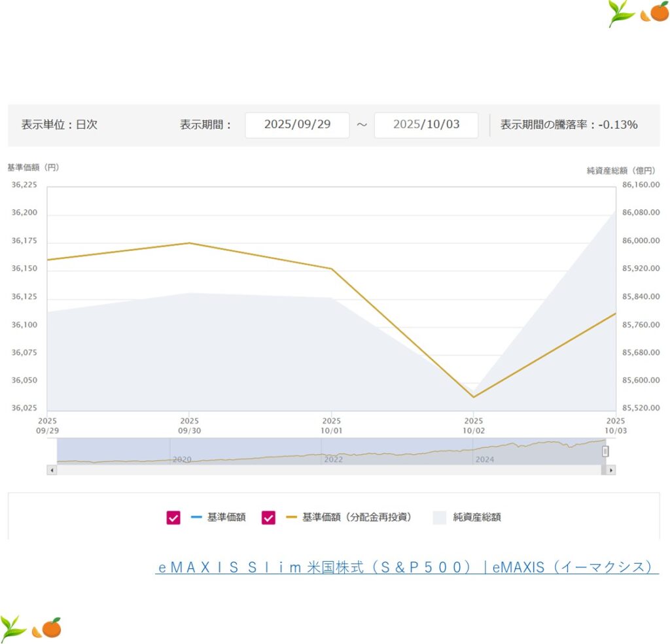This screenshot has width=670, height=644.
Task: Click the range slider handle at navigator's right edge
Action: pos(605,451)
